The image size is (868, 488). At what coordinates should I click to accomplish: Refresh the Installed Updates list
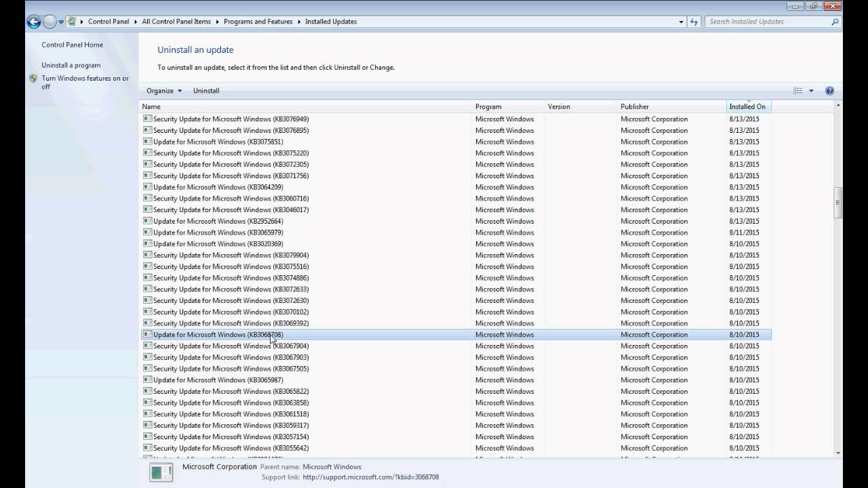[694, 22]
